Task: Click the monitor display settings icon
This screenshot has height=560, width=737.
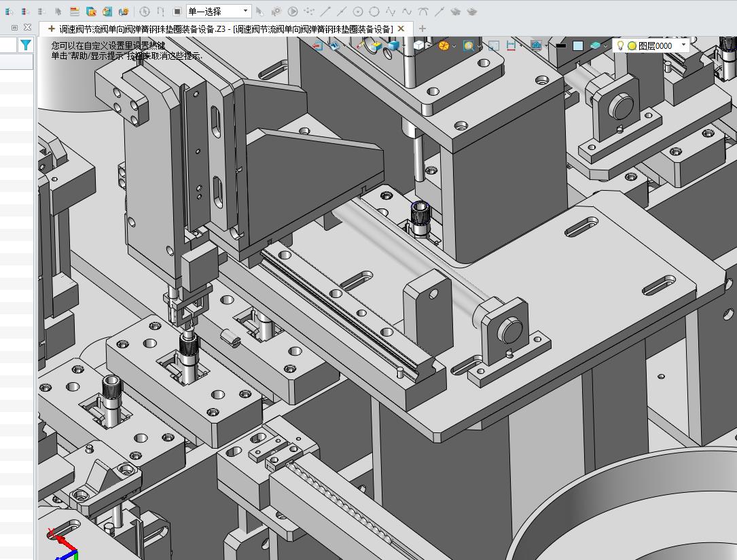Action: (536, 45)
